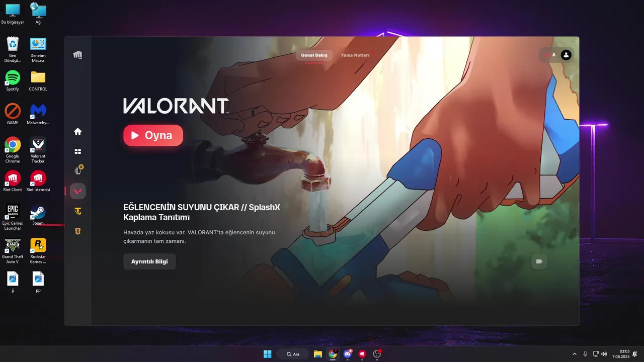Open network settings in system tray
This screenshot has height=362, width=644.
tap(596, 354)
